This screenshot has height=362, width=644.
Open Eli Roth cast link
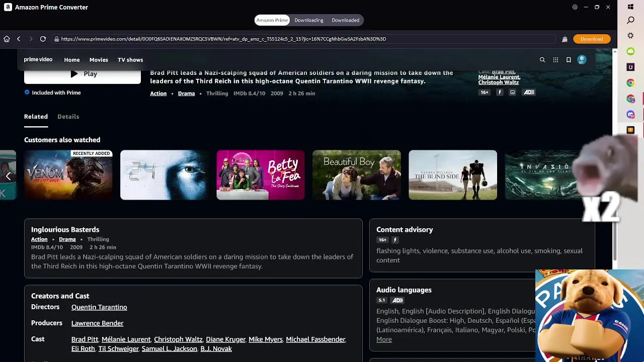click(x=83, y=349)
